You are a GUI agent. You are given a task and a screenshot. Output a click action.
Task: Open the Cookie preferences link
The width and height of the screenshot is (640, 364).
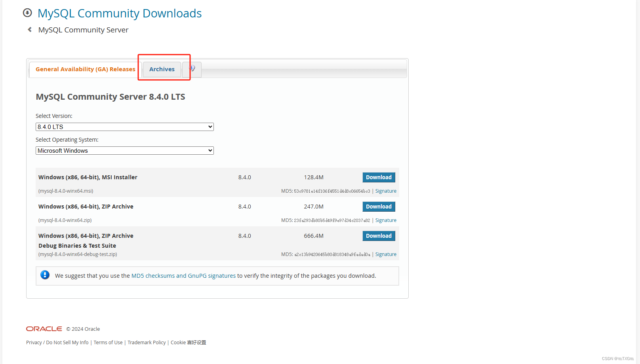(189, 343)
